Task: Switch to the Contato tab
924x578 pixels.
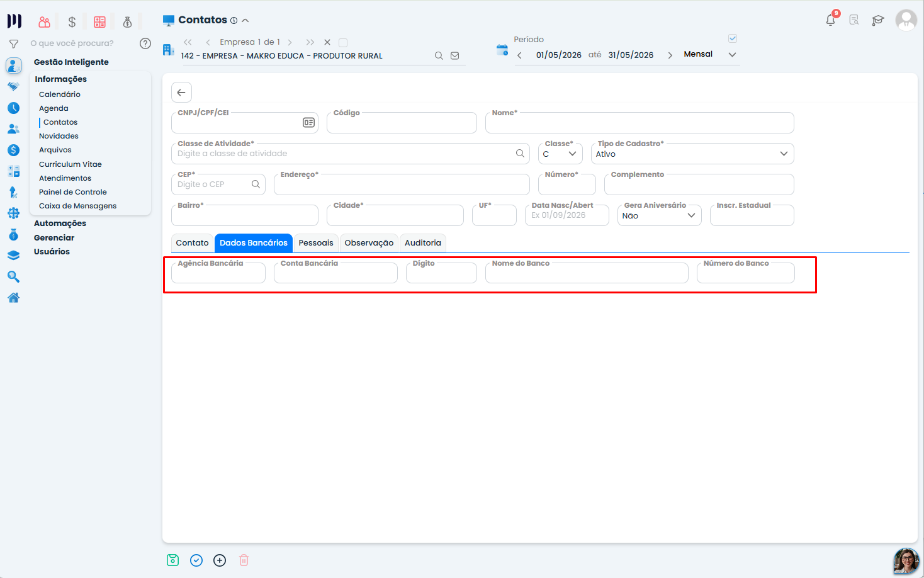Action: [192, 243]
